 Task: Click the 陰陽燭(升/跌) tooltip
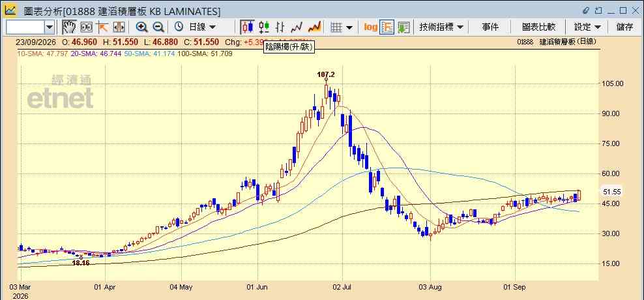click(289, 48)
